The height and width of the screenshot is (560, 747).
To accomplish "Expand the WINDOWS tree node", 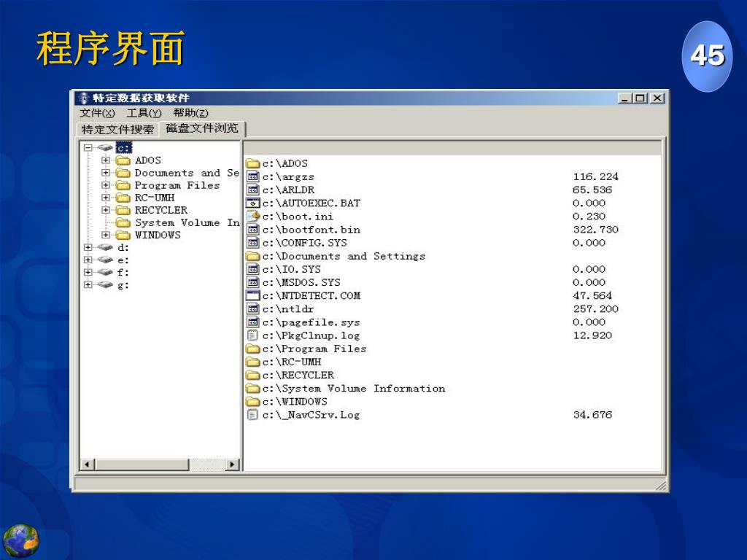I will [x=106, y=235].
